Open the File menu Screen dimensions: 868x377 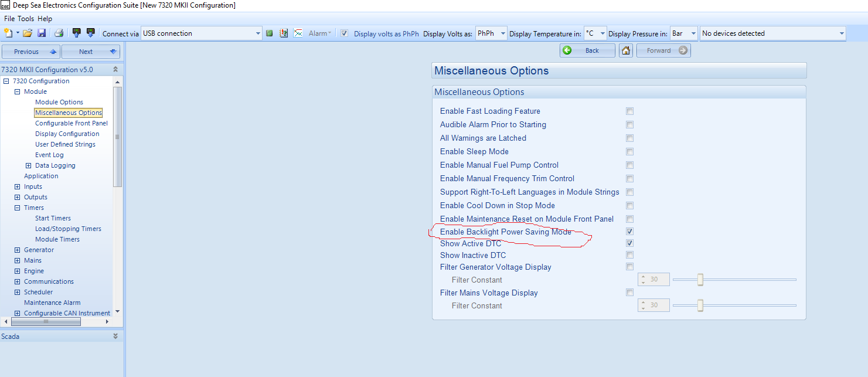coord(9,19)
